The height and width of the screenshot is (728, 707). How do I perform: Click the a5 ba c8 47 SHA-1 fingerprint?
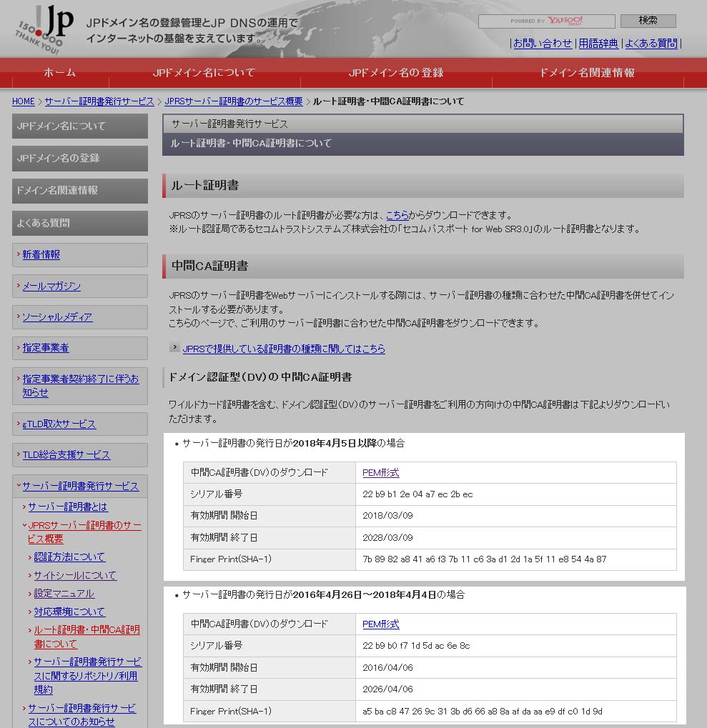(x=482, y=711)
